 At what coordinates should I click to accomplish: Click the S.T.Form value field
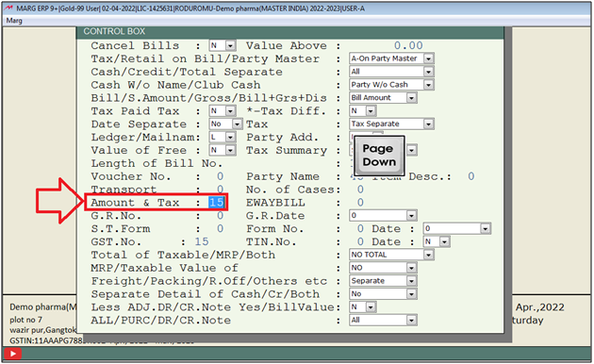click(220, 228)
